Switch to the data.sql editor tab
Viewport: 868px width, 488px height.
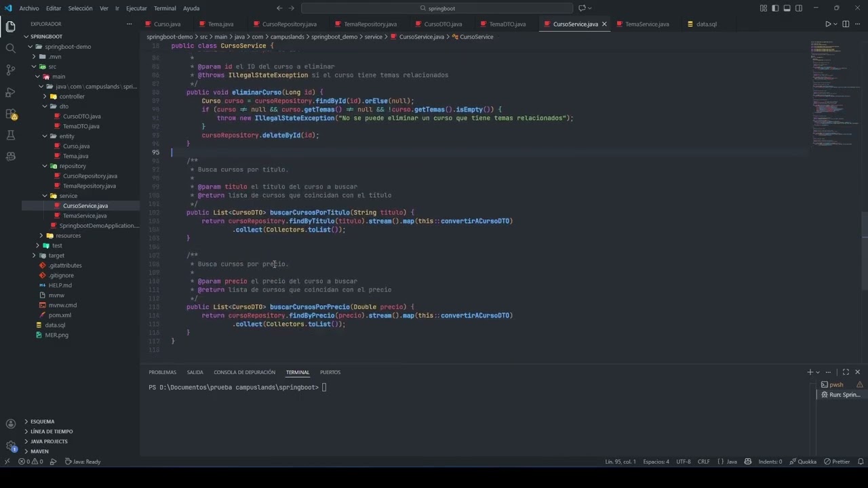[x=706, y=24]
